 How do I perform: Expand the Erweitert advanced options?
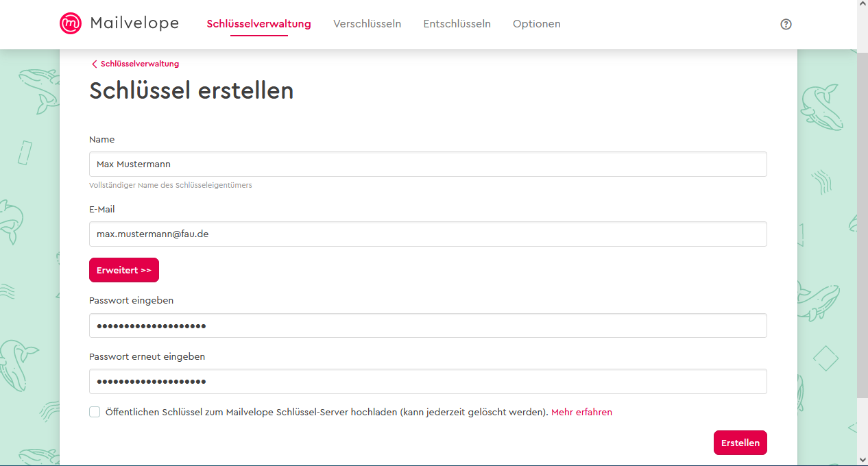(x=124, y=270)
